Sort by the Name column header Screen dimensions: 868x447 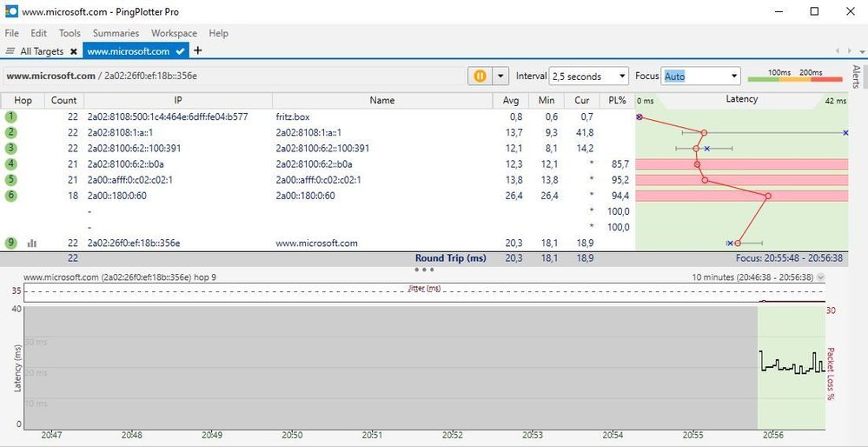pos(382,100)
